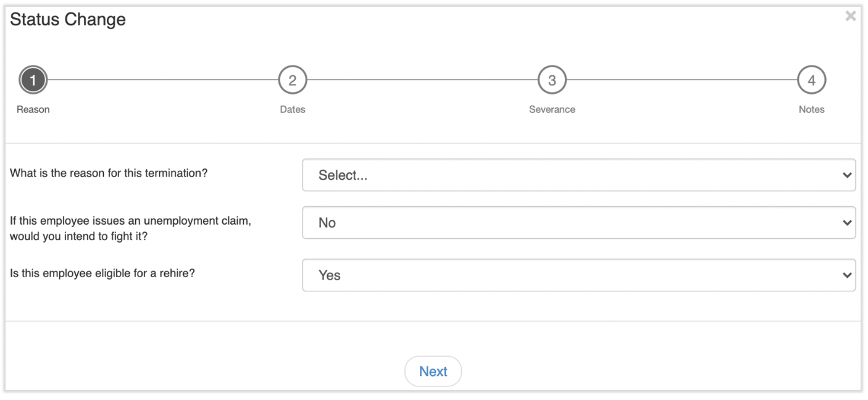Viewport: 868px width, 400px height.
Task: Click the termination reason dropdown arrow
Action: (x=846, y=175)
